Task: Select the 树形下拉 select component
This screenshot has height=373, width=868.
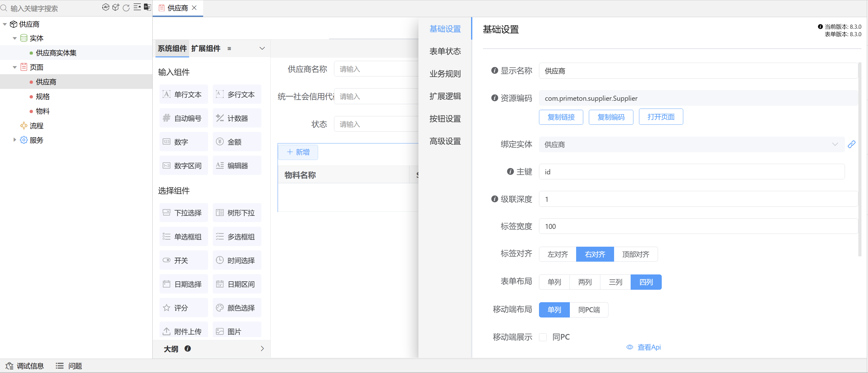Action: pos(236,212)
